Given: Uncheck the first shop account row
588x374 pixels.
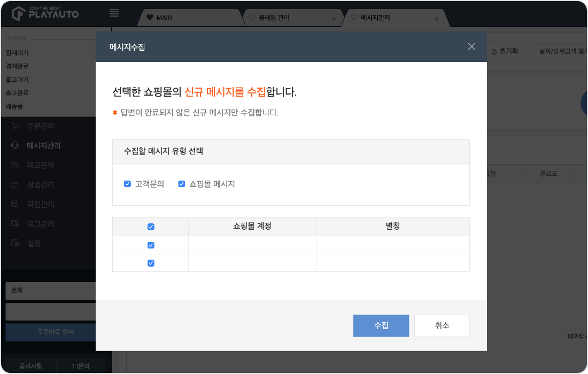Looking at the screenshot, I should [151, 245].
